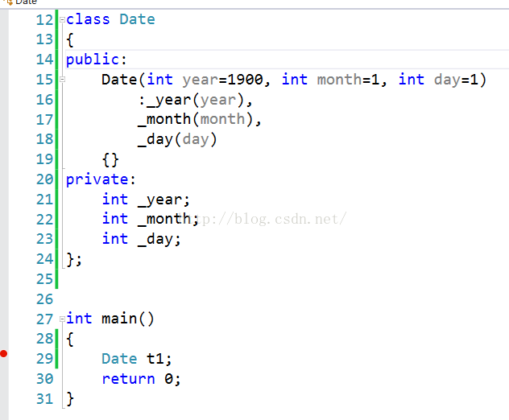Remove the red breakpoint on line 29
Screen dimensions: 509x420
click(3, 353)
